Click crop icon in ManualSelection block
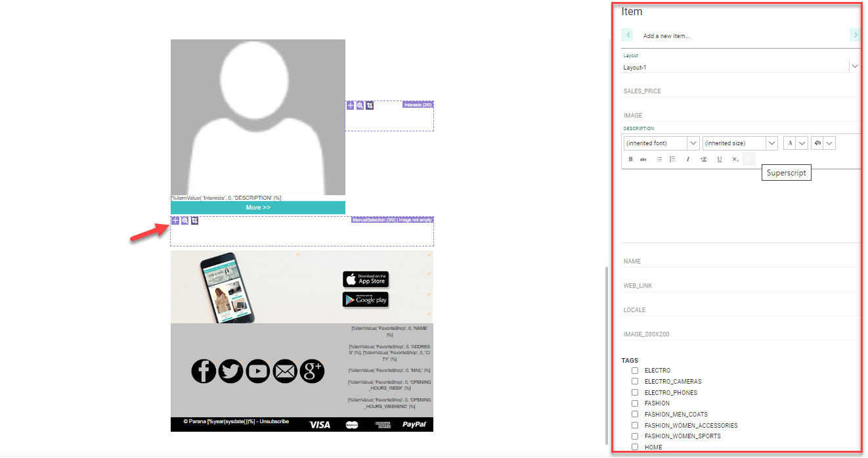Image resolution: width=868 pixels, height=458 pixels. 195,221
